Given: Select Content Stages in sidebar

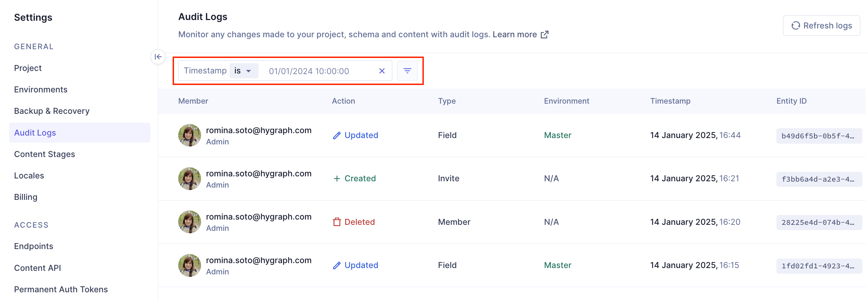Looking at the screenshot, I should [45, 154].
